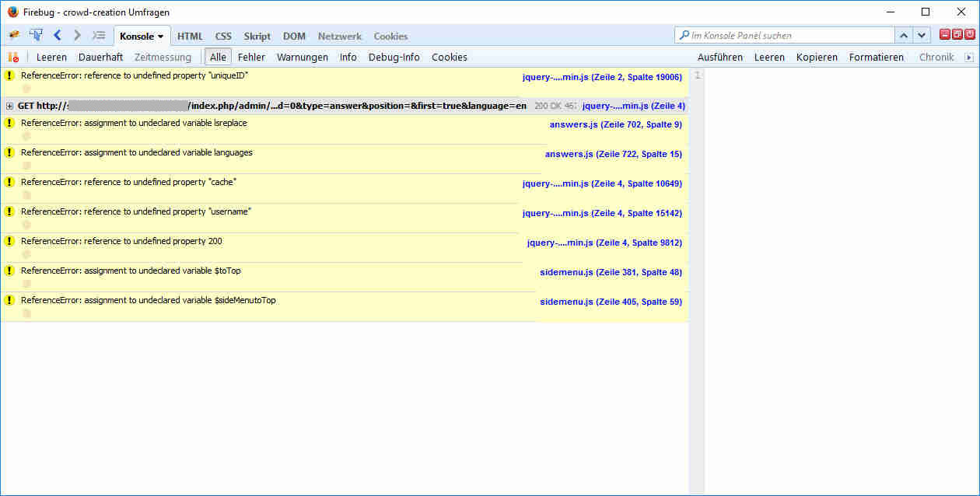Click the command editor side panel arrow
The height and width of the screenshot is (496, 980).
click(968, 57)
